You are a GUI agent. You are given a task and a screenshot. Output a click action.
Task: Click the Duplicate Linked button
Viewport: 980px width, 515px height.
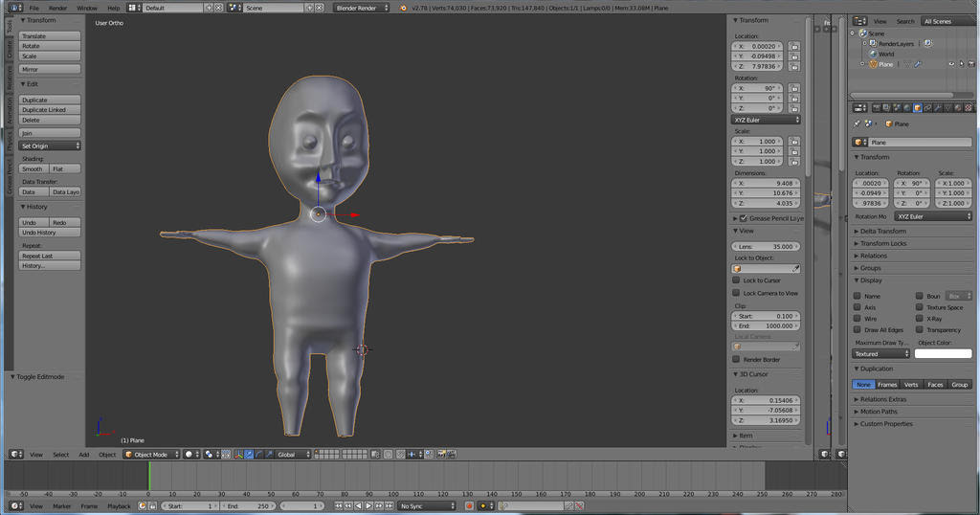pos(50,109)
